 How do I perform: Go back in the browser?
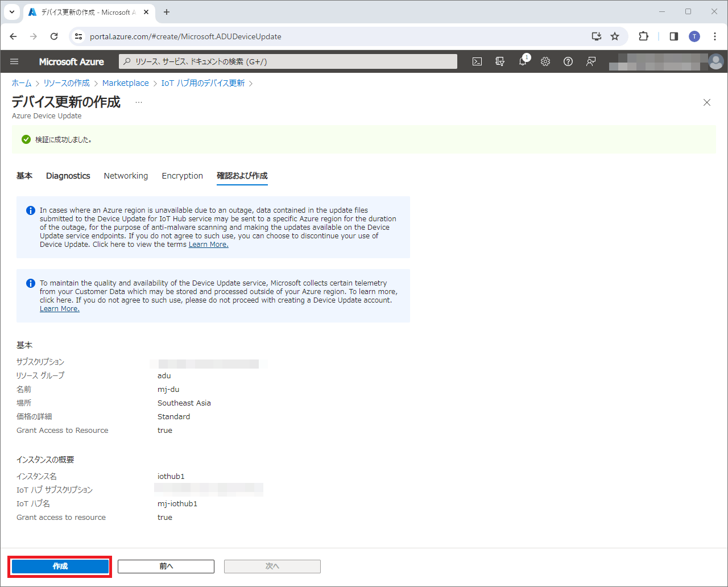coord(14,36)
